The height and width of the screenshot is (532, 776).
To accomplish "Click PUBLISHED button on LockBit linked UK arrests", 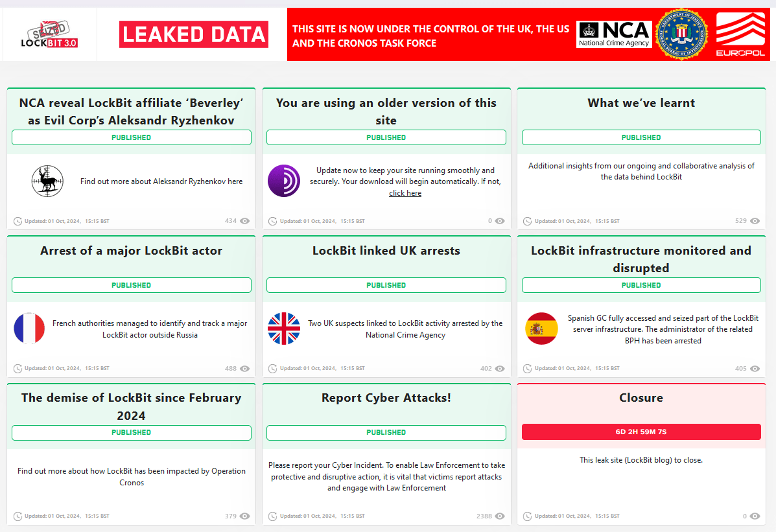I will point(386,285).
